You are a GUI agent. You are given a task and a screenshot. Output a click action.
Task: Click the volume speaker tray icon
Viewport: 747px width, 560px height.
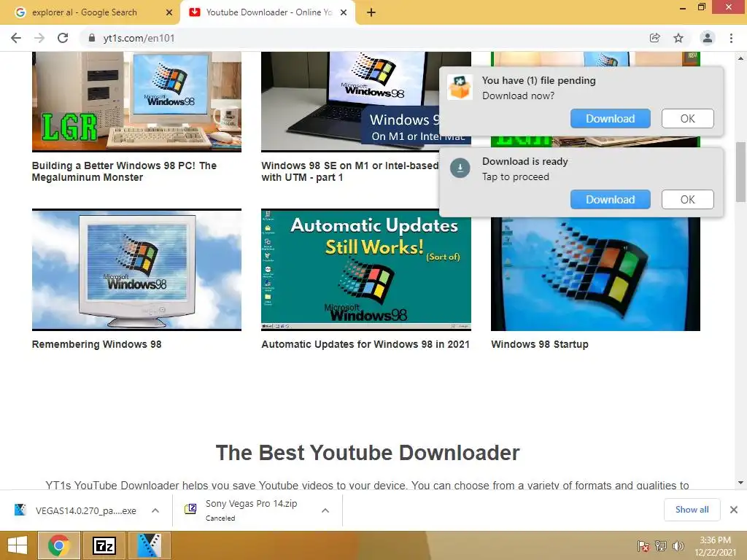678,545
